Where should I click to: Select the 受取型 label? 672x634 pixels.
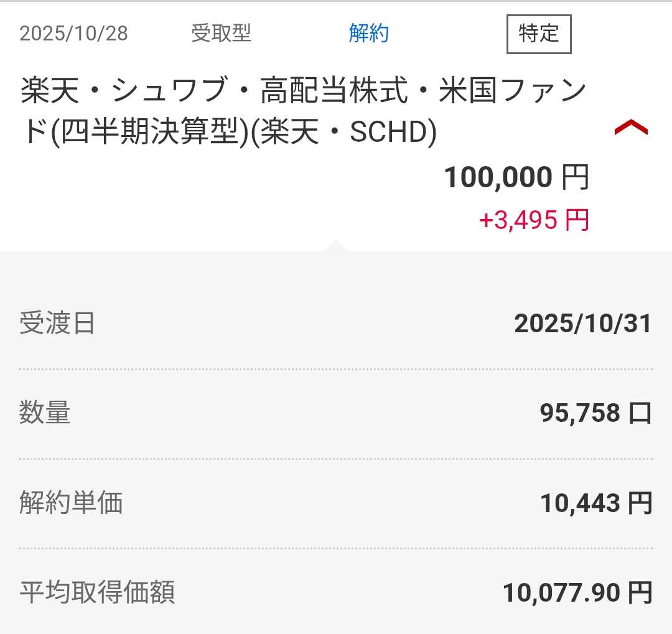tap(221, 34)
